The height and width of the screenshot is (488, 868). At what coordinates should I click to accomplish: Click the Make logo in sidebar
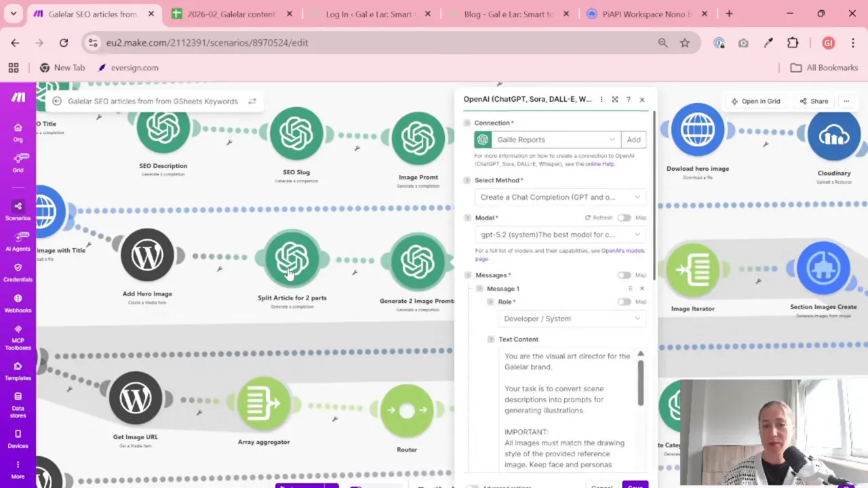click(18, 98)
